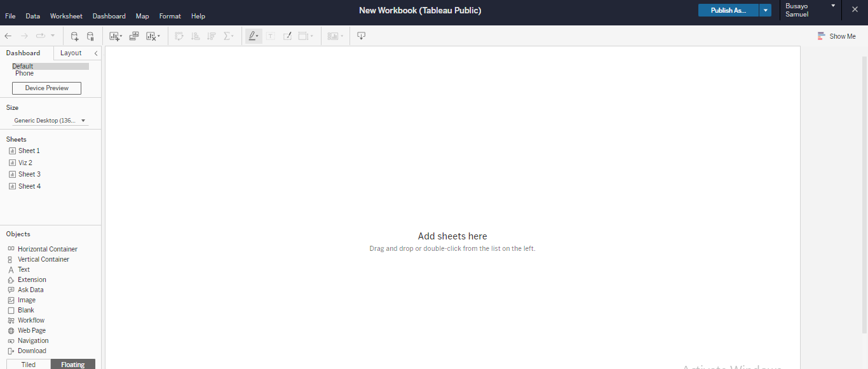Open the File menu

(10, 16)
